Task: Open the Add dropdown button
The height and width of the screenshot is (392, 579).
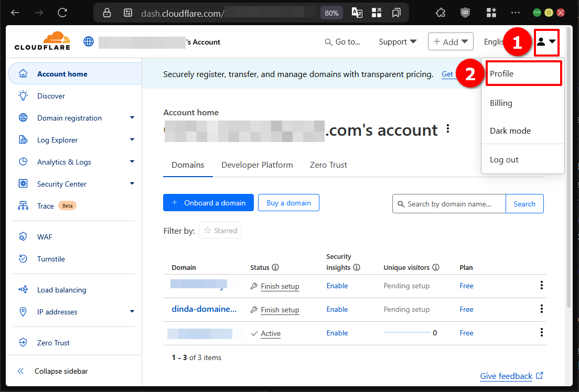Action: pyautogui.click(x=451, y=42)
